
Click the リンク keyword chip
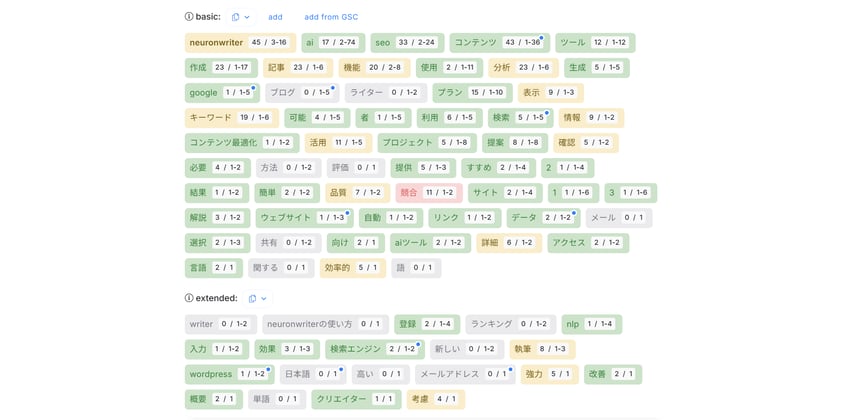point(465,218)
